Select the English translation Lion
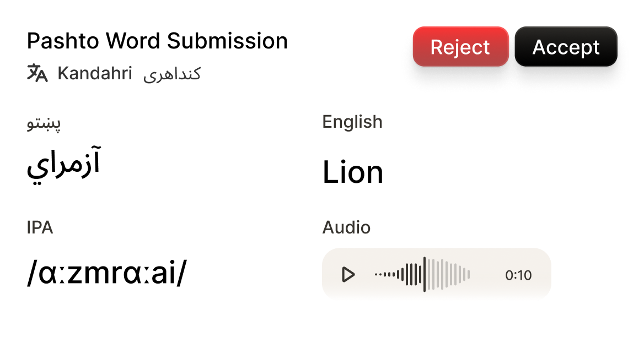The image size is (644, 348). [x=353, y=172]
